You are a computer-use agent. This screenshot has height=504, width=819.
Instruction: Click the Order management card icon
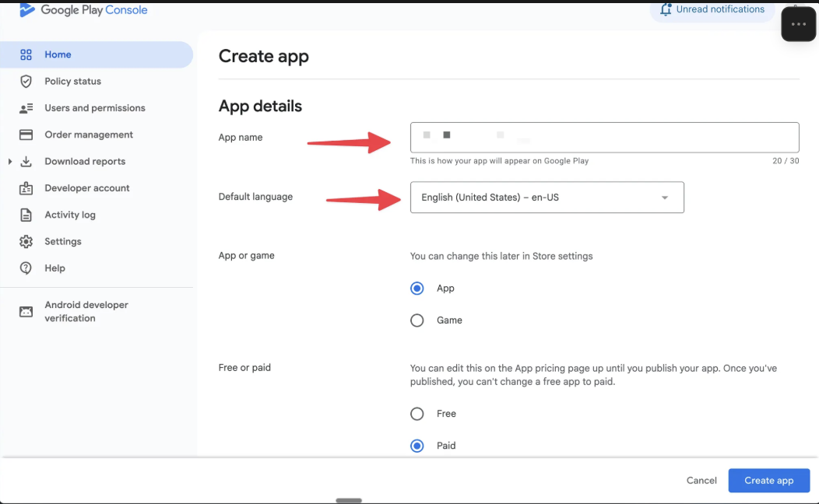(26, 135)
